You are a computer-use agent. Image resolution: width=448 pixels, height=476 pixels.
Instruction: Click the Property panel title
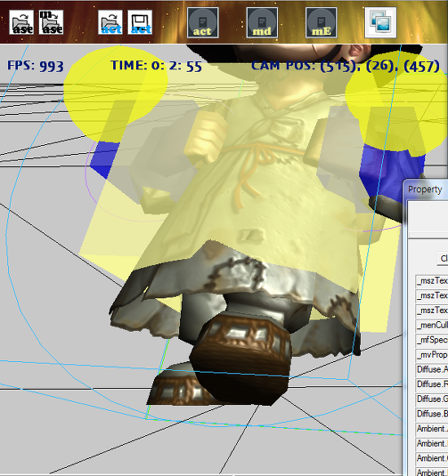425,189
